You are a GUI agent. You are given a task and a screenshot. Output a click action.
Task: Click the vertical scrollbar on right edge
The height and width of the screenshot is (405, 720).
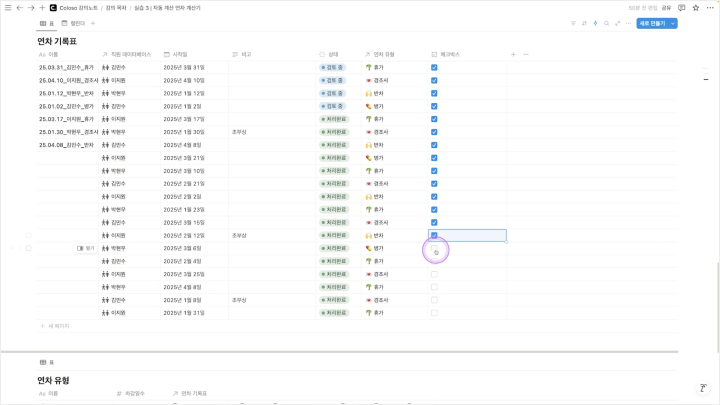[x=717, y=307]
